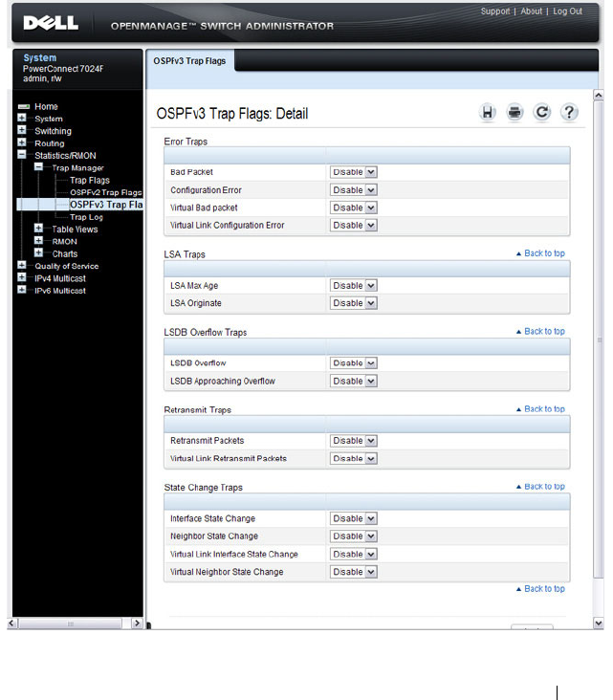This screenshot has height=700, width=613.
Task: Open LSDB Approaching Overflow dropdown
Action: (354, 381)
